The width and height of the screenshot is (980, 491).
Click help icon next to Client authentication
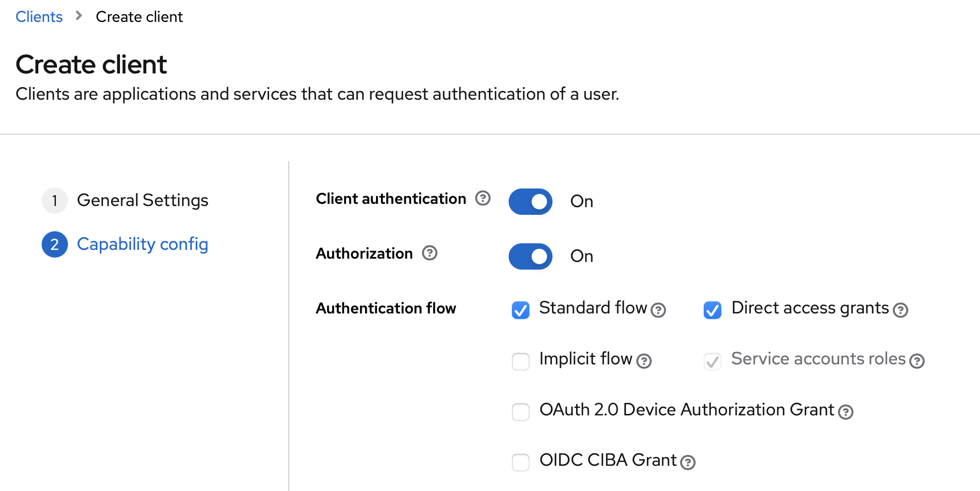[482, 198]
